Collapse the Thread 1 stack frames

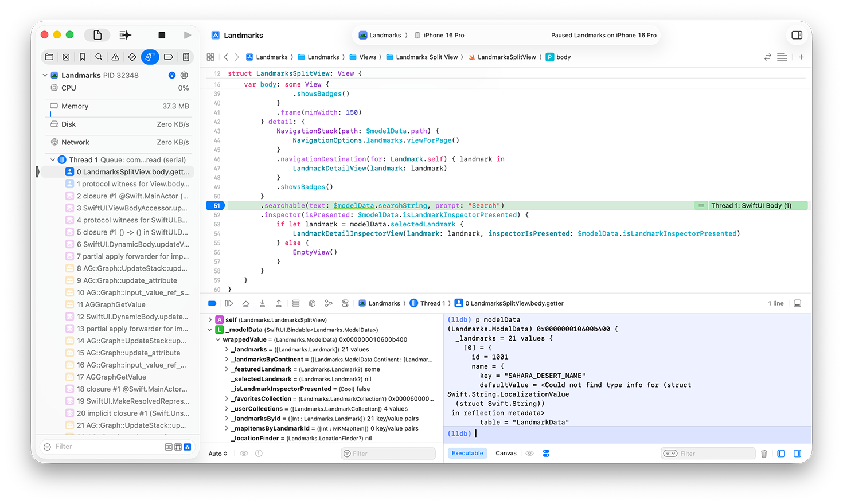coord(53,160)
